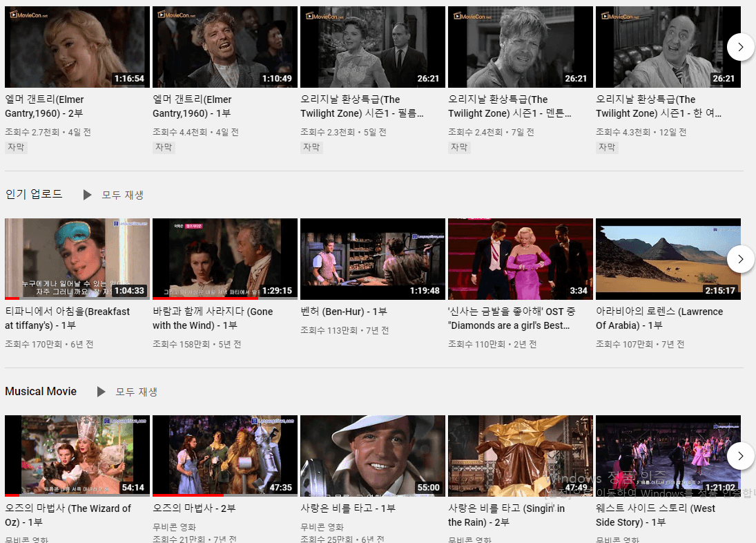Click title 벤허 (Ben-Hur) - 1부
The height and width of the screenshot is (543, 756).
click(x=344, y=312)
